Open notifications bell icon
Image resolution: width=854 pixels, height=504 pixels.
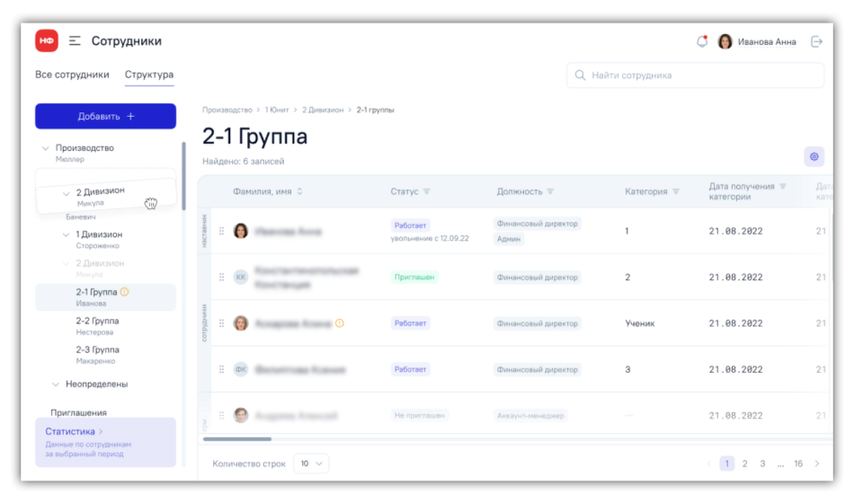(702, 41)
